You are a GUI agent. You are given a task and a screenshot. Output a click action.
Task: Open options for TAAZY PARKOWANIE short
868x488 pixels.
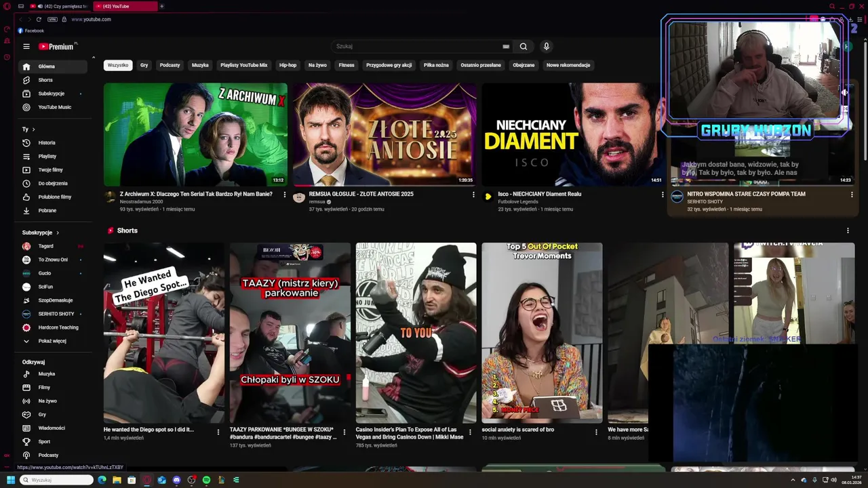pyautogui.click(x=344, y=432)
